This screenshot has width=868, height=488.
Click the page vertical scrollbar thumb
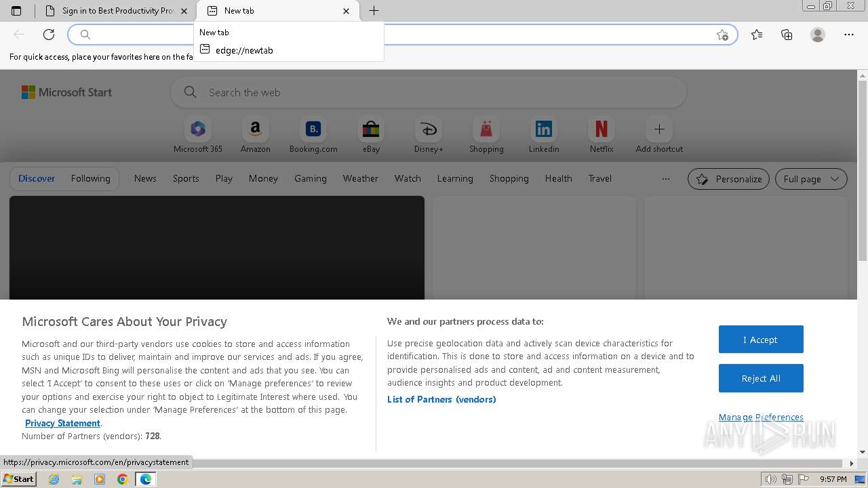coord(863,169)
